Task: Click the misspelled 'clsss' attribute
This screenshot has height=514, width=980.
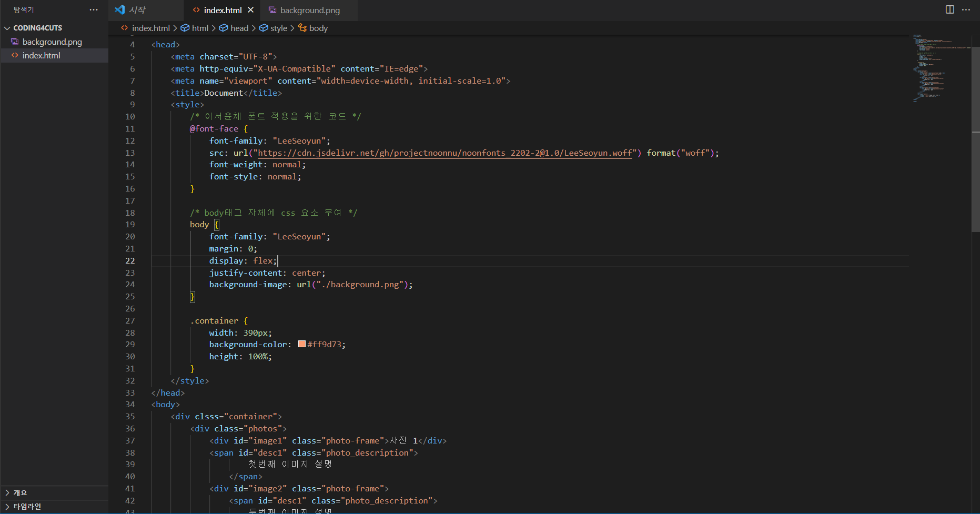Action: tap(207, 417)
